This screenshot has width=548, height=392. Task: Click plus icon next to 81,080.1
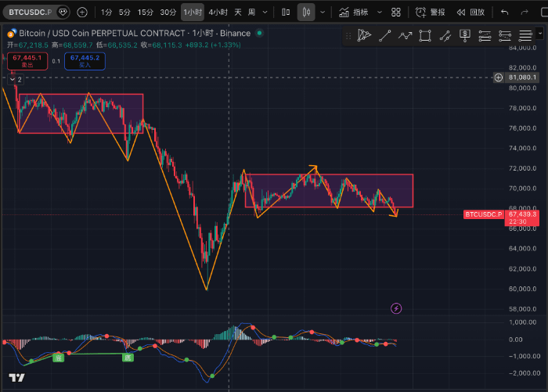pyautogui.click(x=499, y=77)
